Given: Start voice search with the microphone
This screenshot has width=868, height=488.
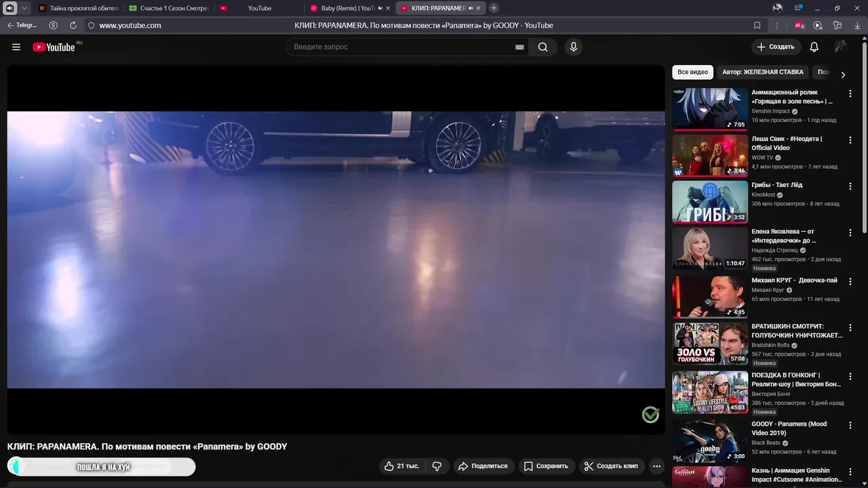Looking at the screenshot, I should tap(574, 47).
